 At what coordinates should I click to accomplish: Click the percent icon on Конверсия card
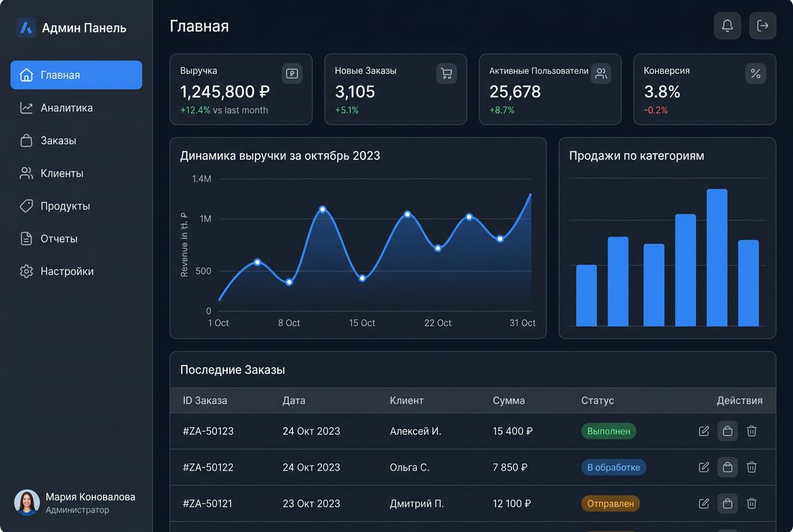tap(755, 73)
